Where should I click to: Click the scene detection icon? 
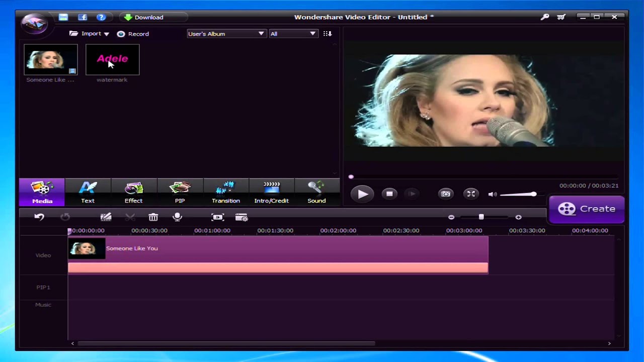tap(242, 217)
